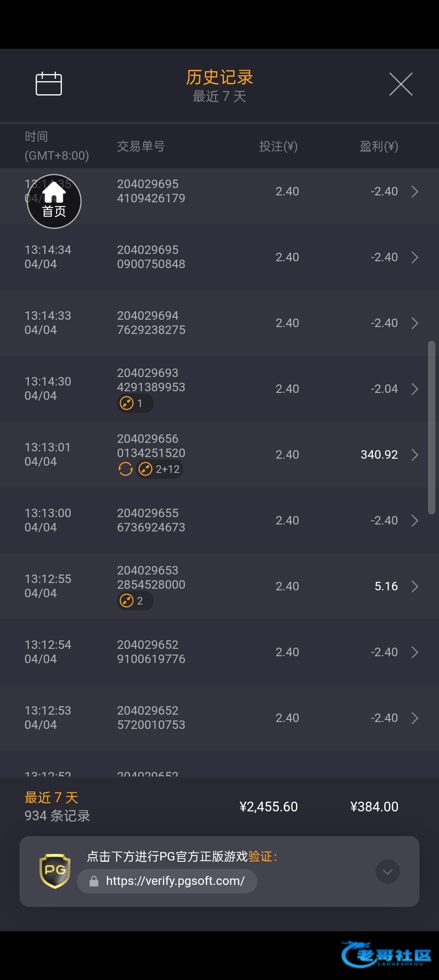Screen dimensions: 439x980
Task: Expand details for 5.16 profit record
Action: tap(415, 586)
